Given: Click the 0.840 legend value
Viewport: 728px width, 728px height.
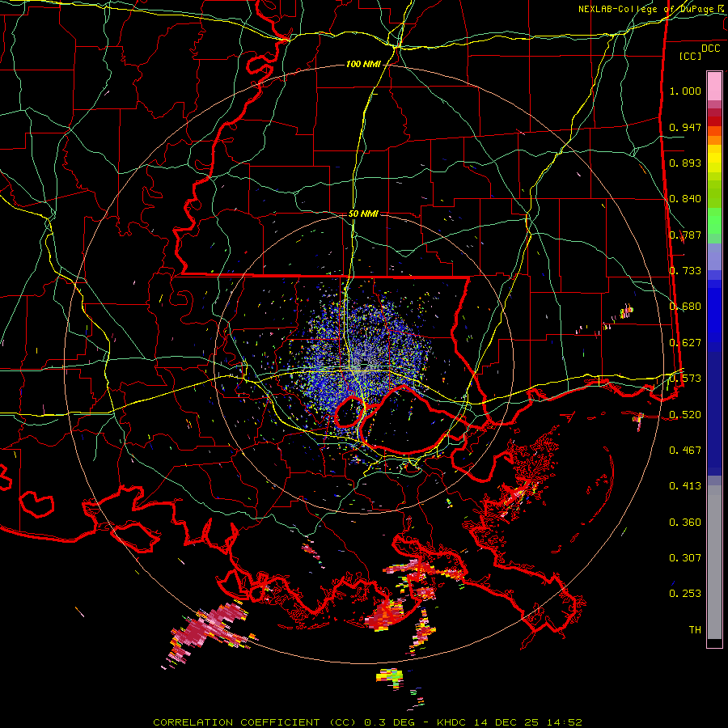Looking at the screenshot, I should click(x=685, y=199).
